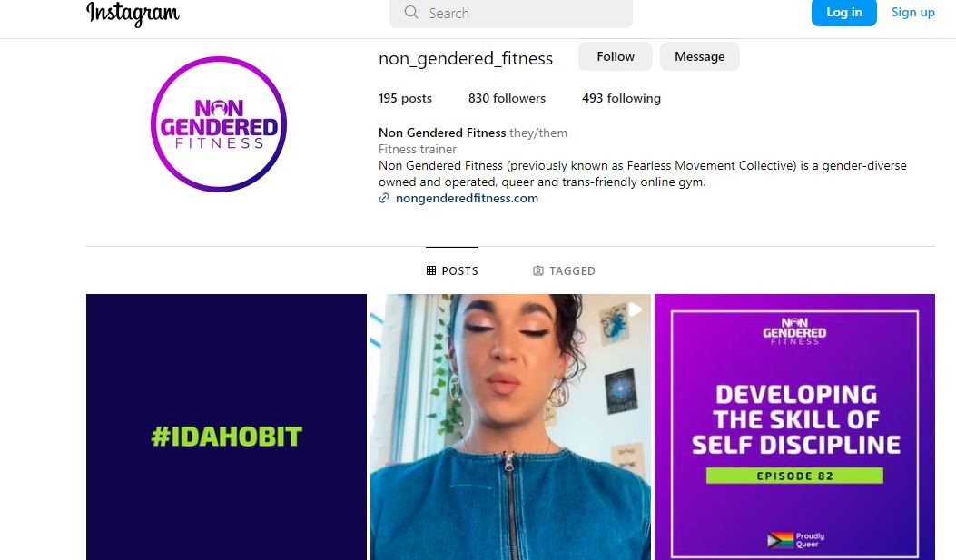Image resolution: width=956 pixels, height=560 pixels.
Task: View the 830 followers list
Action: click(x=507, y=98)
